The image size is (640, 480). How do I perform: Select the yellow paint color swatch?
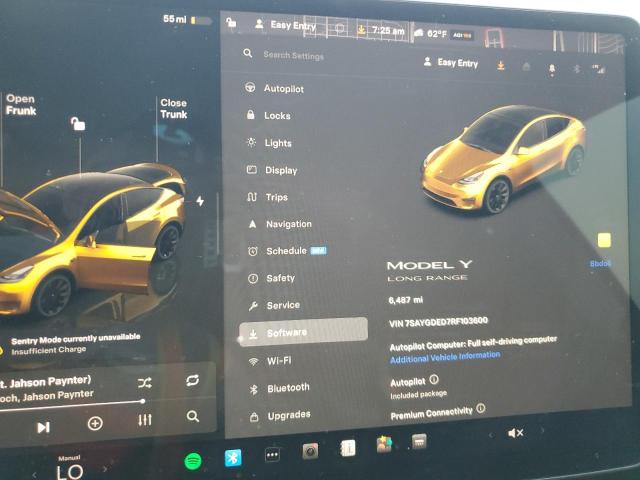point(604,240)
